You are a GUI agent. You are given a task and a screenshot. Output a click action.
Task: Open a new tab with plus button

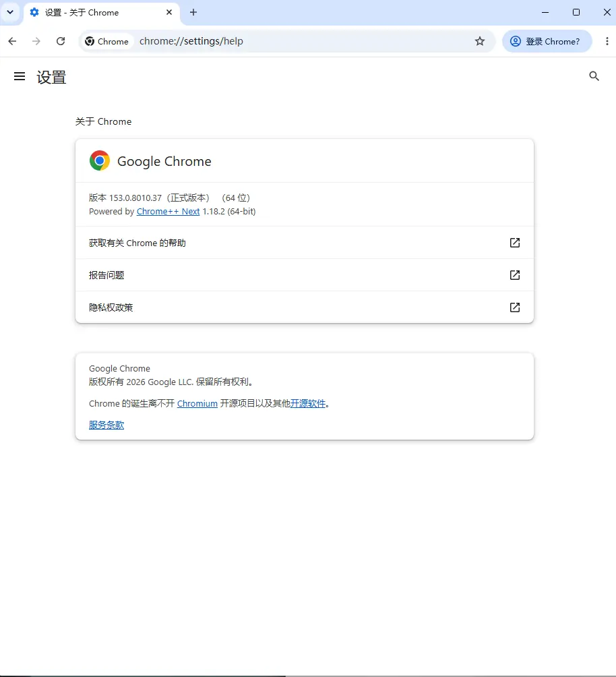click(x=193, y=13)
